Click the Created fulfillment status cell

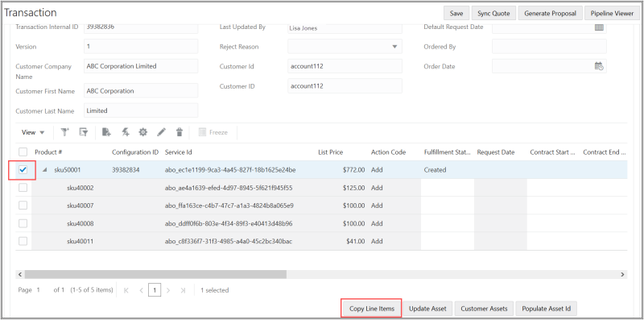pos(435,170)
